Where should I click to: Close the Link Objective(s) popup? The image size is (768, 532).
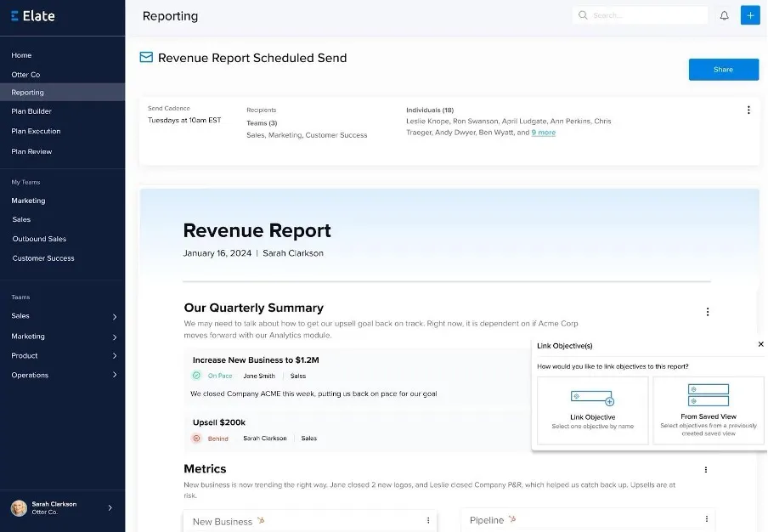(x=760, y=344)
